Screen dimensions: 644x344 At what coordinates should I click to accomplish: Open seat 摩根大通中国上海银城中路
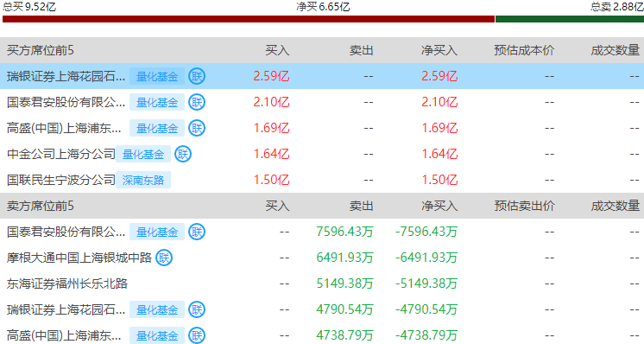coord(79,258)
